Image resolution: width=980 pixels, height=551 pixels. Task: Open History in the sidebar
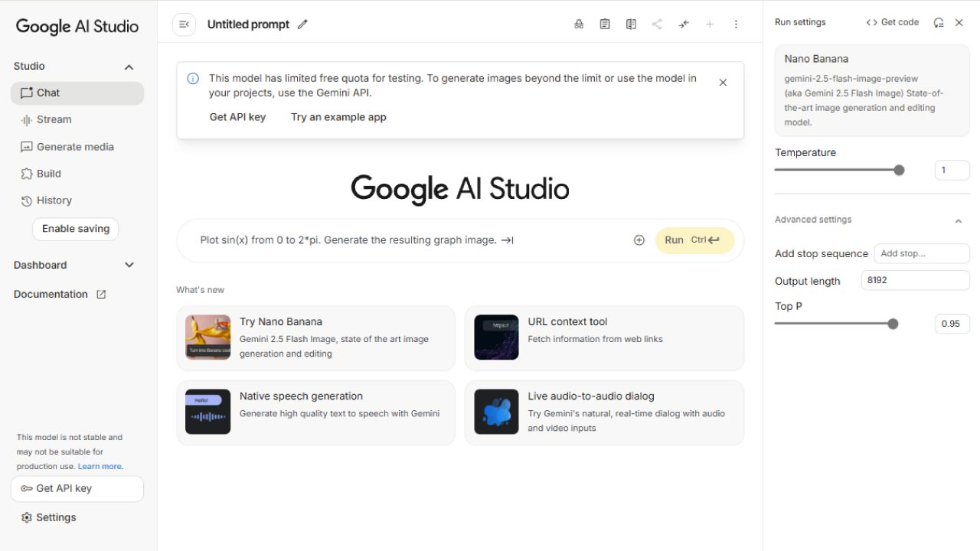77,201
